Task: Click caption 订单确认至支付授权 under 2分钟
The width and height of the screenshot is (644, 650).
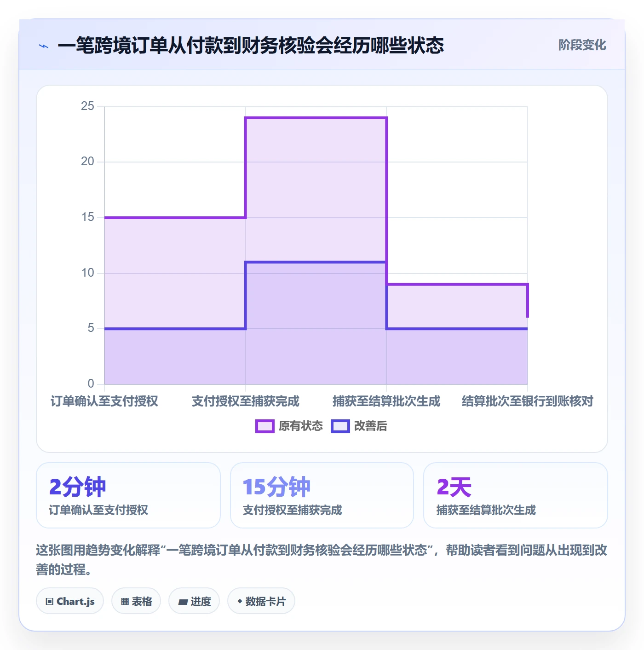Action: (98, 510)
